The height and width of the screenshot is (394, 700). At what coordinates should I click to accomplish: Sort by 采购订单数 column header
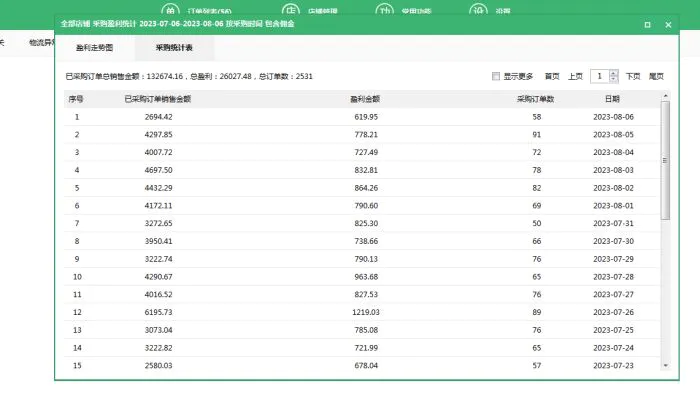point(536,99)
